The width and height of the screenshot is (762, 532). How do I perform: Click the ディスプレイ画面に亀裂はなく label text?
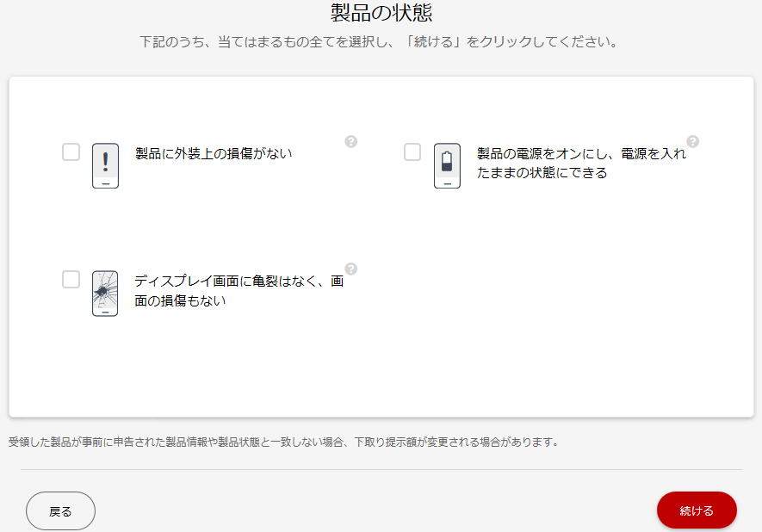pyautogui.click(x=239, y=291)
